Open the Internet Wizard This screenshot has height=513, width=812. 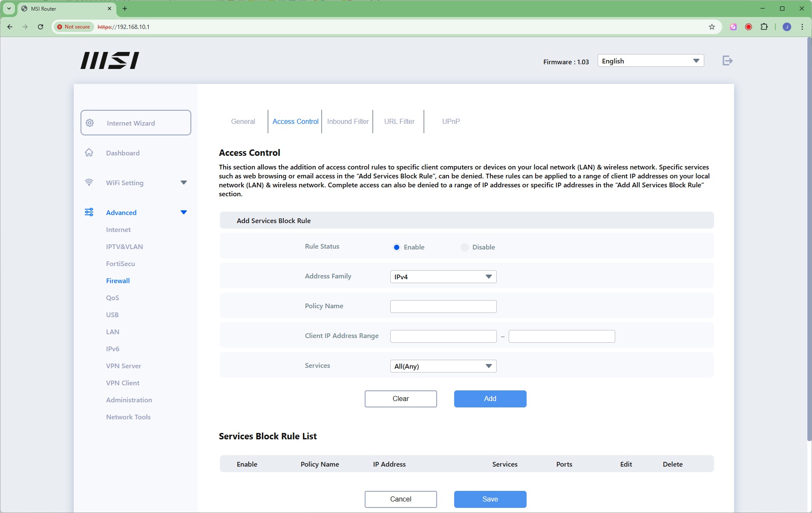(136, 123)
